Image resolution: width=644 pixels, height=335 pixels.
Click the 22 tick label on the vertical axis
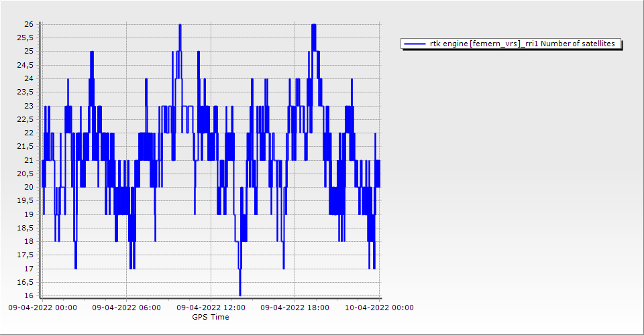pyautogui.click(x=29, y=133)
